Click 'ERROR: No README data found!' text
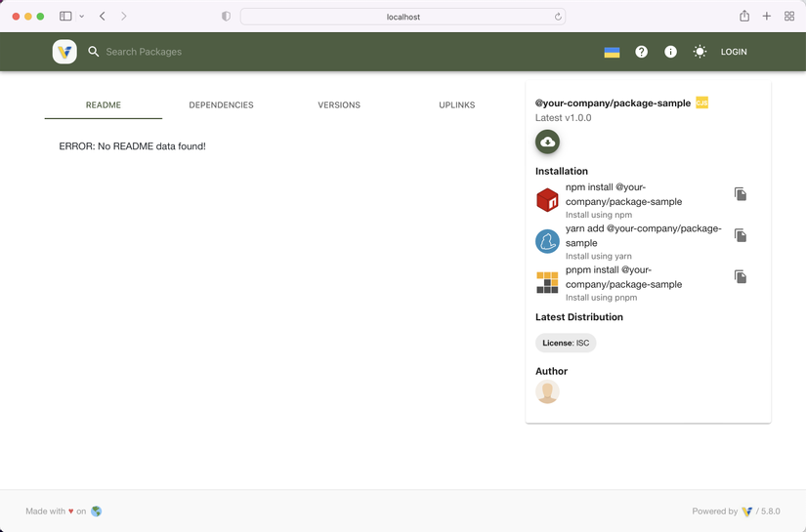The width and height of the screenshot is (806, 532). pyautogui.click(x=132, y=146)
